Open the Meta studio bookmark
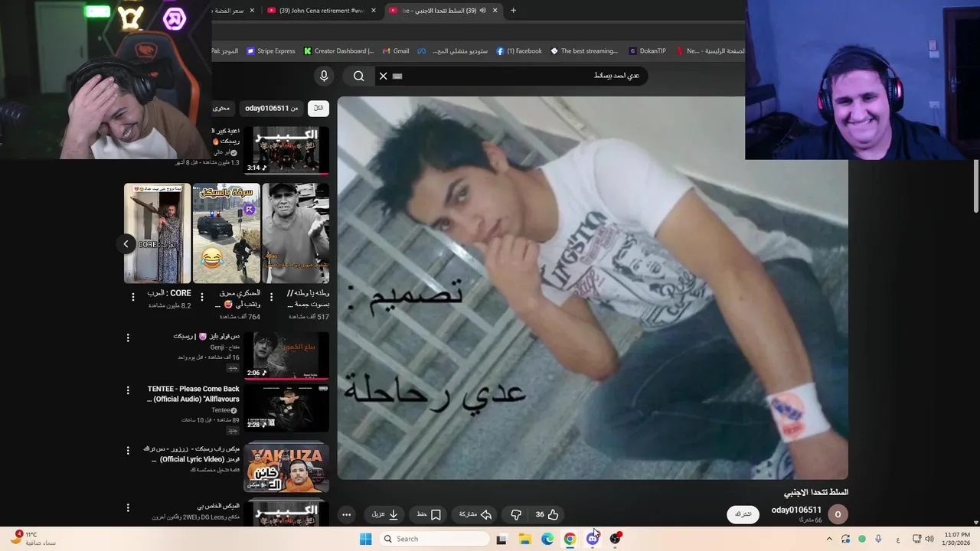The image size is (980, 551). point(452,51)
